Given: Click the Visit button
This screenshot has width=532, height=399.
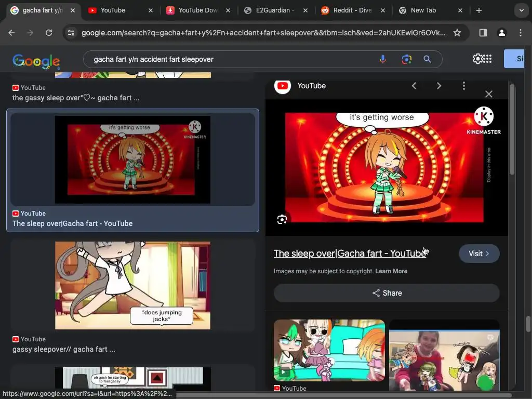Looking at the screenshot, I should (478, 254).
